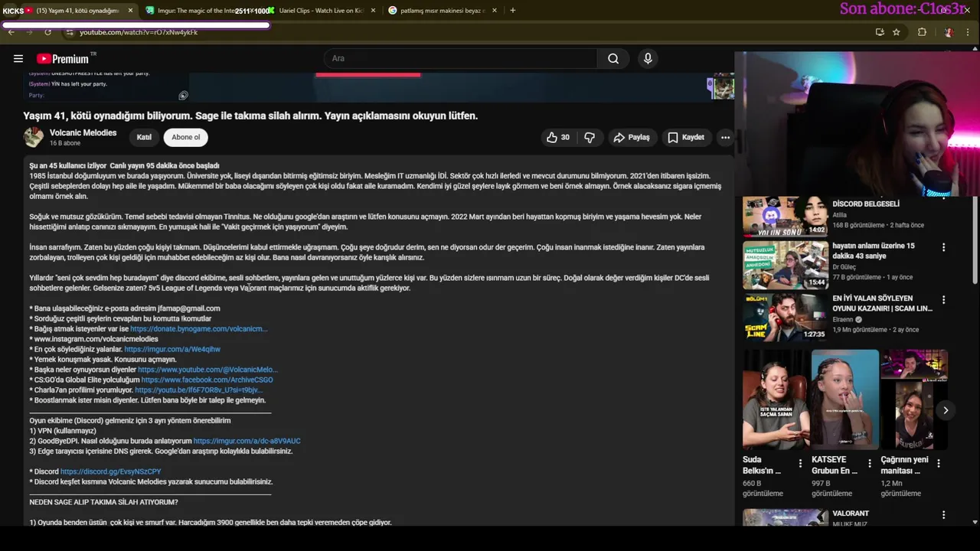980x551 pixels.
Task: Open 'EN İYİ YALAN SÖYLEYEN' thumbnail
Action: point(785,317)
